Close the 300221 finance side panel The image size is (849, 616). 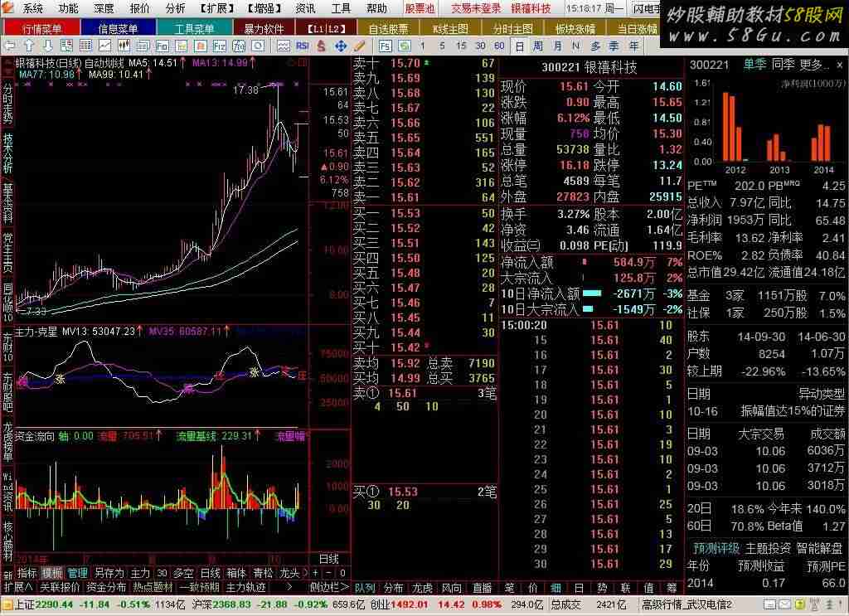[x=839, y=65]
